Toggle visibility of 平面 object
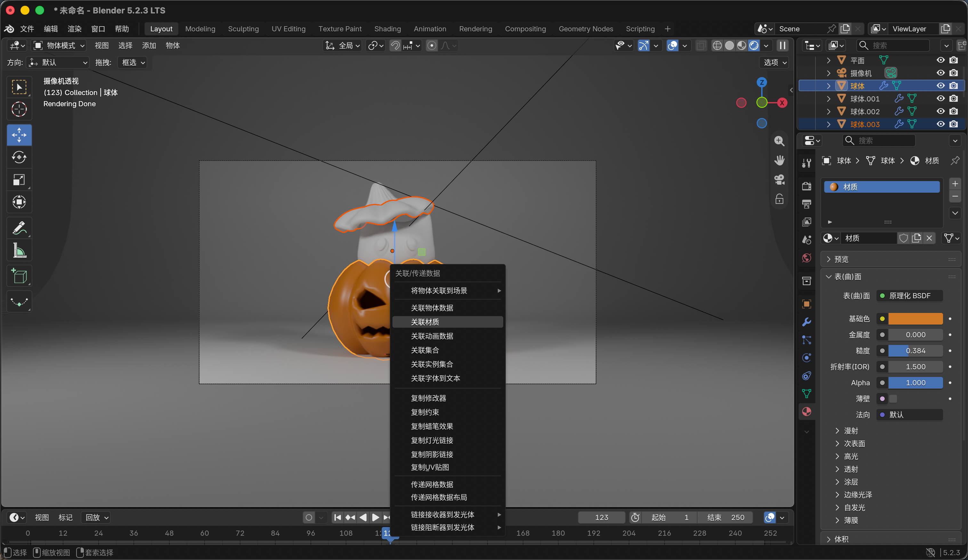968x560 pixels. pyautogui.click(x=940, y=60)
